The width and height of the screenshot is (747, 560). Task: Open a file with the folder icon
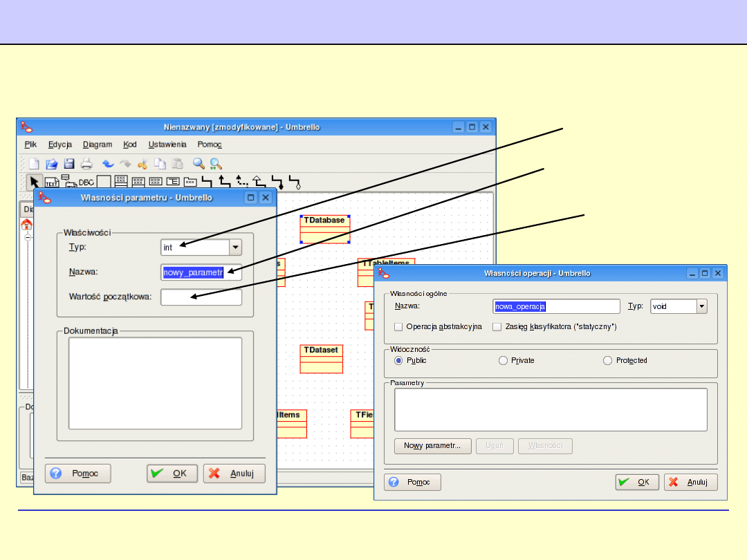[52, 164]
